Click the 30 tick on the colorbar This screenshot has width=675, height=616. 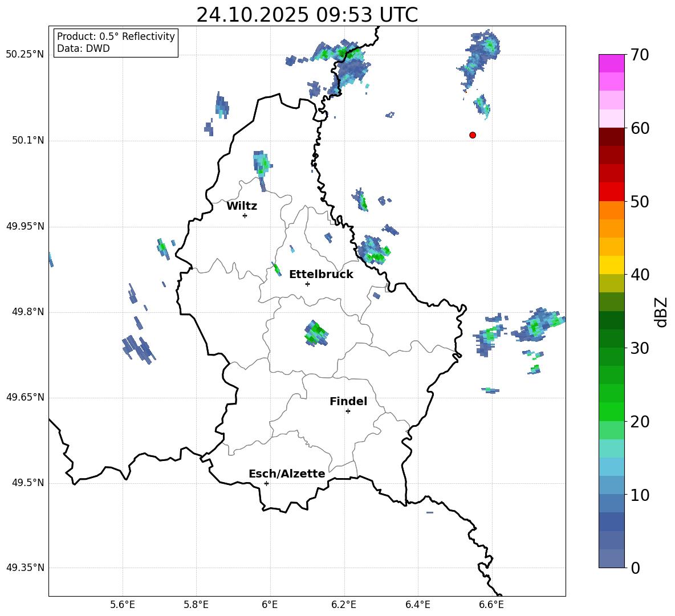pos(640,348)
